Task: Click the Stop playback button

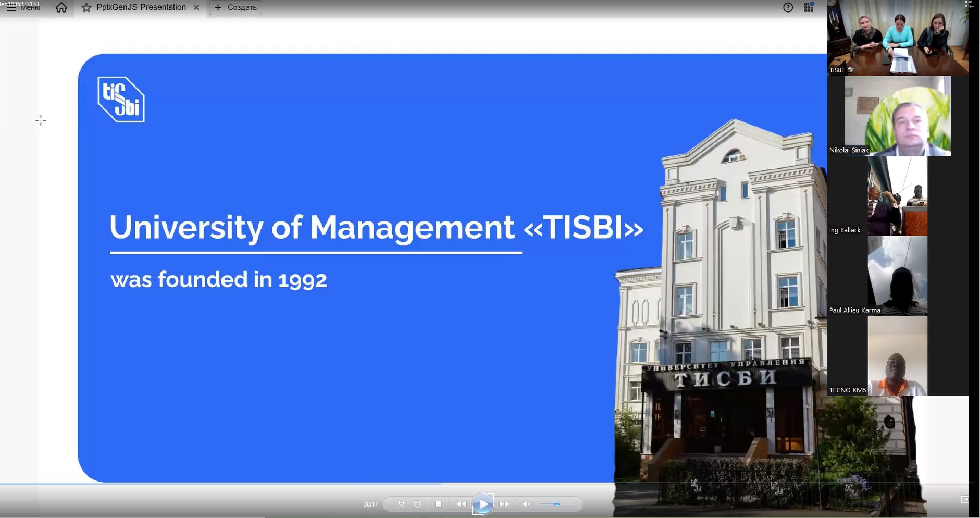Action: point(438,504)
